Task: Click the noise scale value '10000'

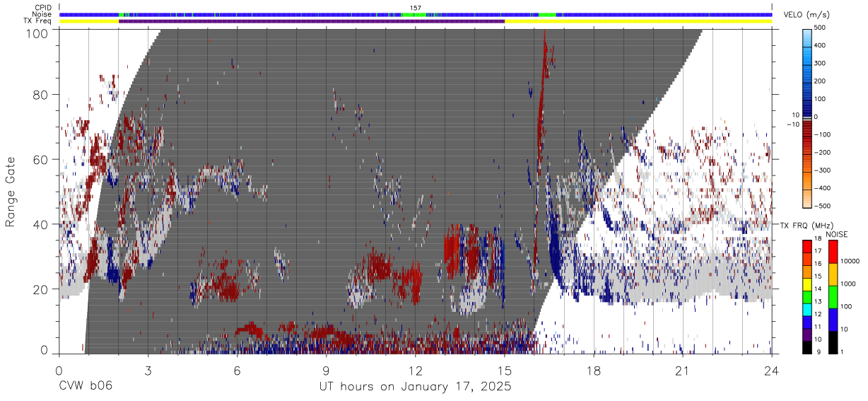Action: click(852, 261)
